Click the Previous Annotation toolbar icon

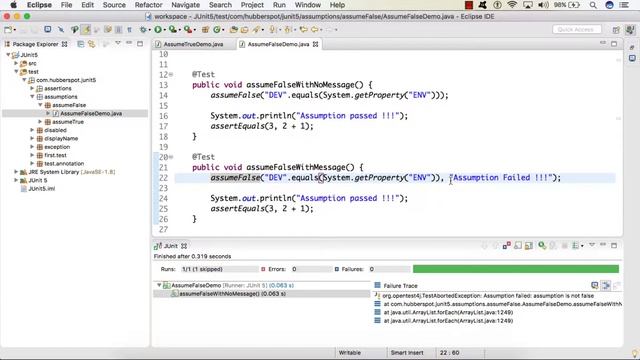point(288,29)
